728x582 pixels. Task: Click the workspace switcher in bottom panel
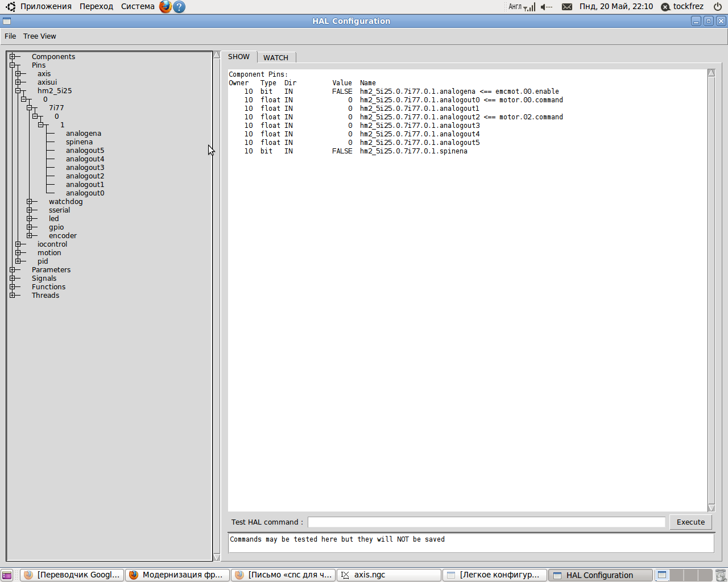click(x=684, y=575)
